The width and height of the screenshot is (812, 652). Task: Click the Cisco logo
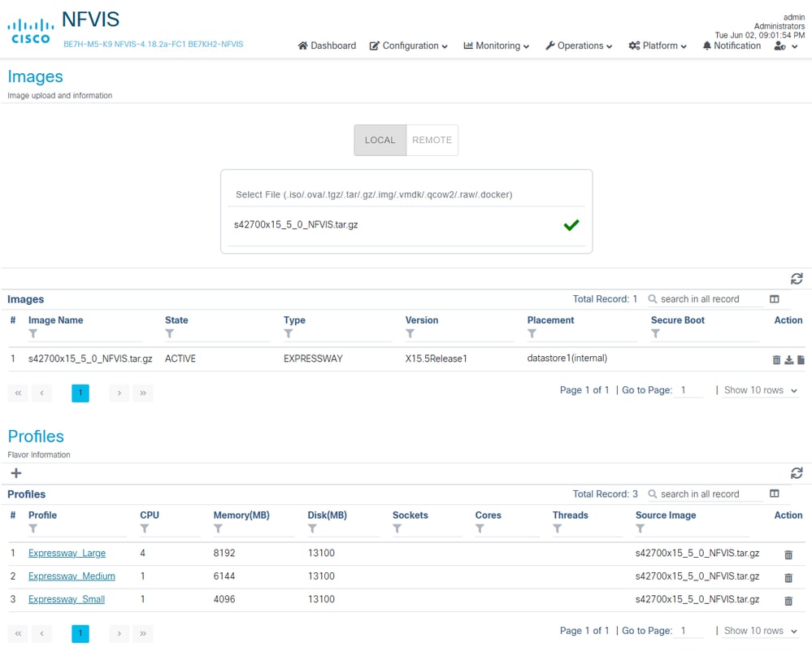31,31
